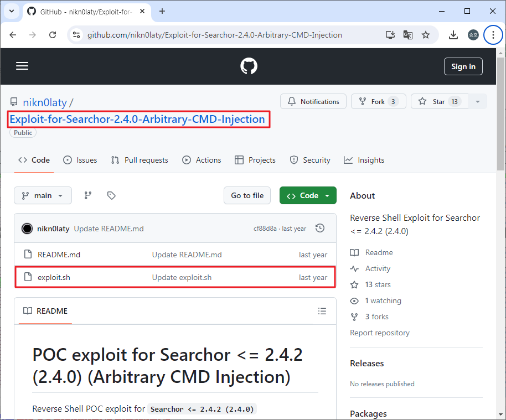This screenshot has width=506, height=420.
Task: Expand the main branch selector dropdown
Action: [43, 195]
